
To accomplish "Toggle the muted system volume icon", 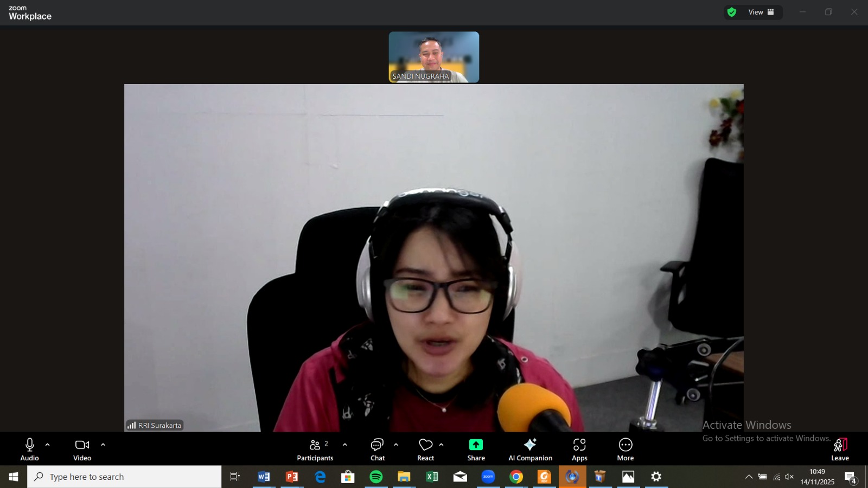I will pos(790,477).
